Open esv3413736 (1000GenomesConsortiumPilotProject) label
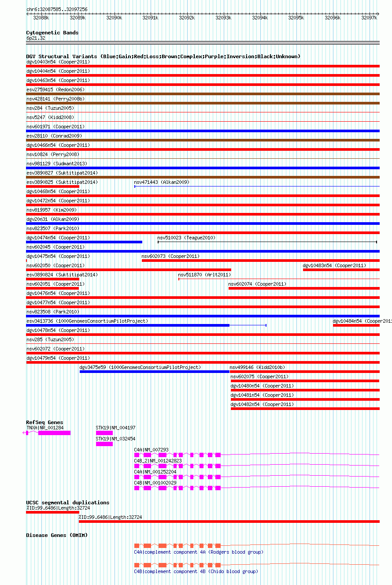 [x=87, y=321]
